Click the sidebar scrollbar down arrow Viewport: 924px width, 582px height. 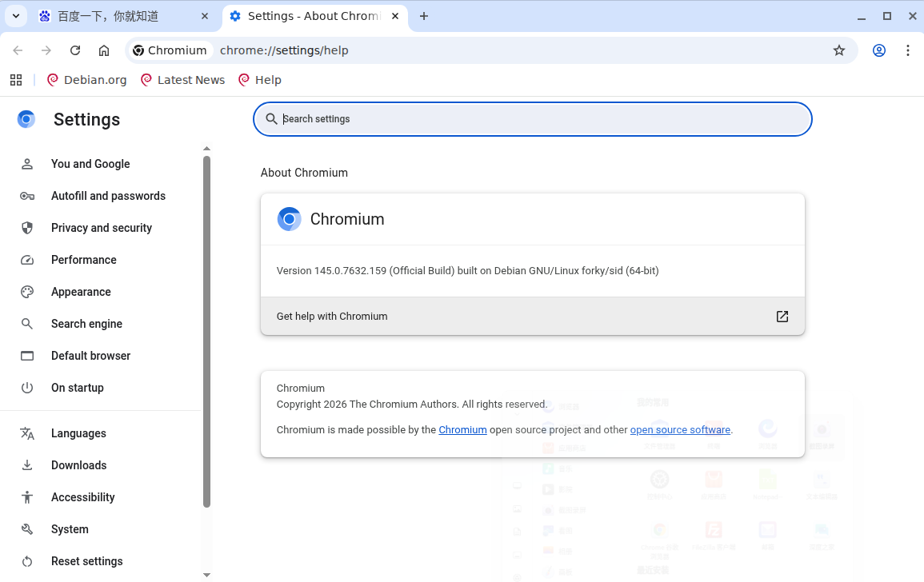point(206,574)
